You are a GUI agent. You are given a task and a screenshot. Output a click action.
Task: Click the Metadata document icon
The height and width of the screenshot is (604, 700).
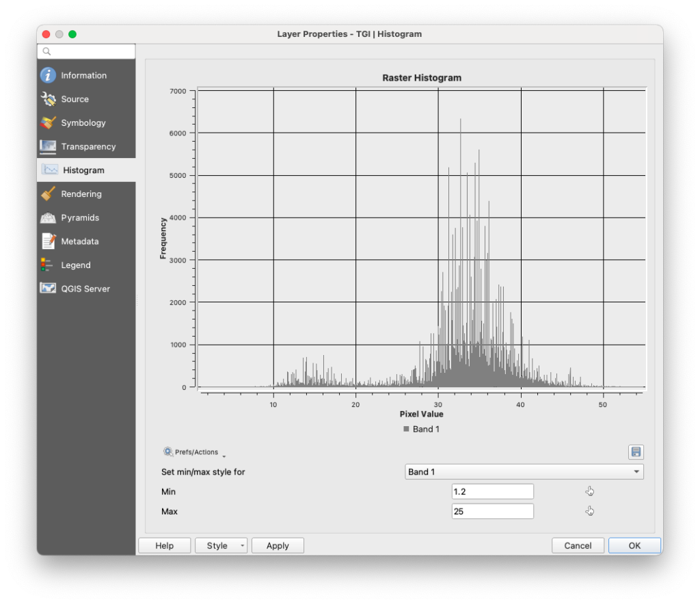[x=48, y=241]
